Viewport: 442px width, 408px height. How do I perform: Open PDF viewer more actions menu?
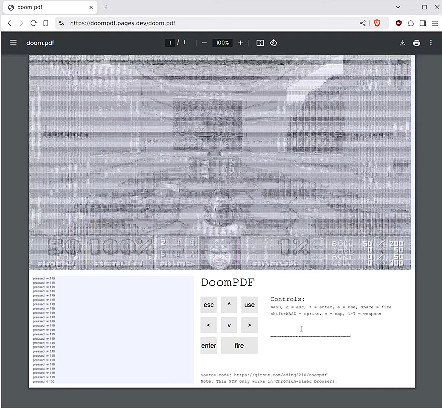click(431, 43)
